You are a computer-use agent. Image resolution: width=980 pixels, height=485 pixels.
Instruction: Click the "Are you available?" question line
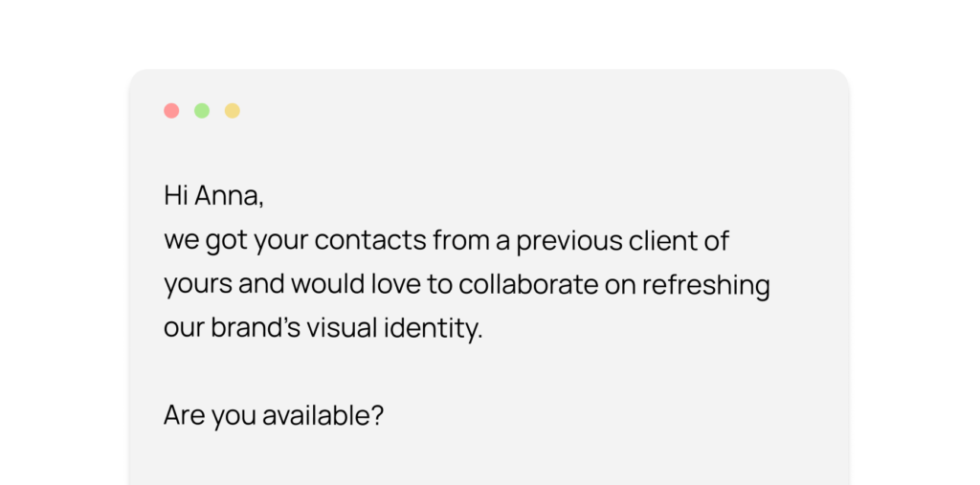(274, 417)
